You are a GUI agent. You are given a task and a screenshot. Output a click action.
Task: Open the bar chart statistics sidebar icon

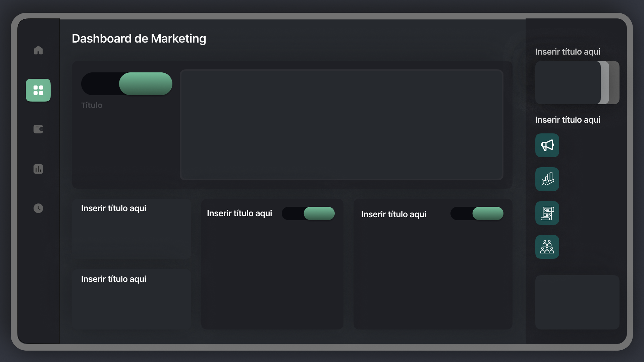(x=38, y=169)
